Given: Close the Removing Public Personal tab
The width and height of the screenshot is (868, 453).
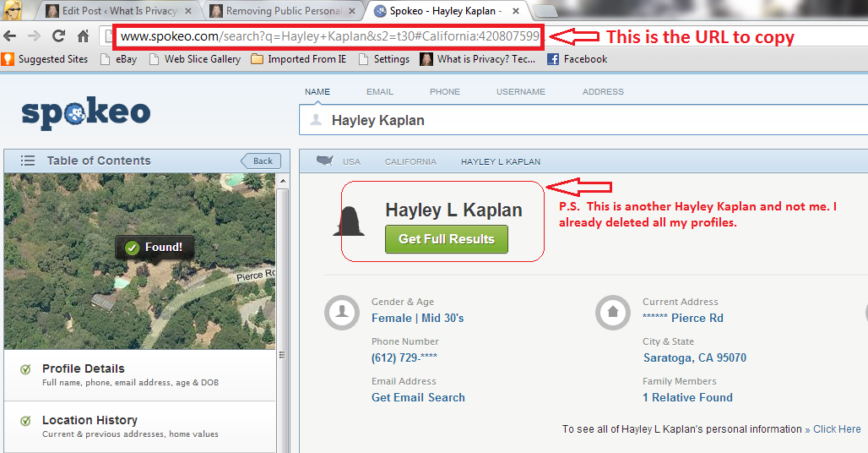Looking at the screenshot, I should point(352,11).
